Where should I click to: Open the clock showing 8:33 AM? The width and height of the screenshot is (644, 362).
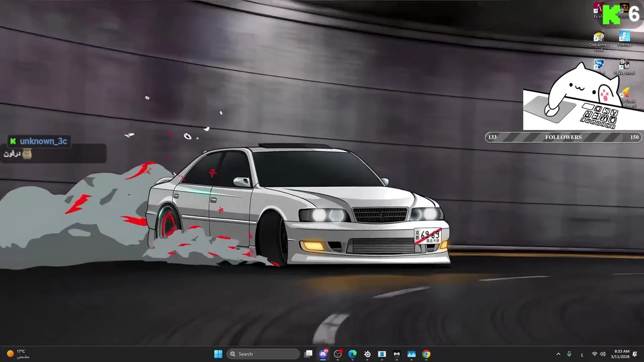(620, 354)
